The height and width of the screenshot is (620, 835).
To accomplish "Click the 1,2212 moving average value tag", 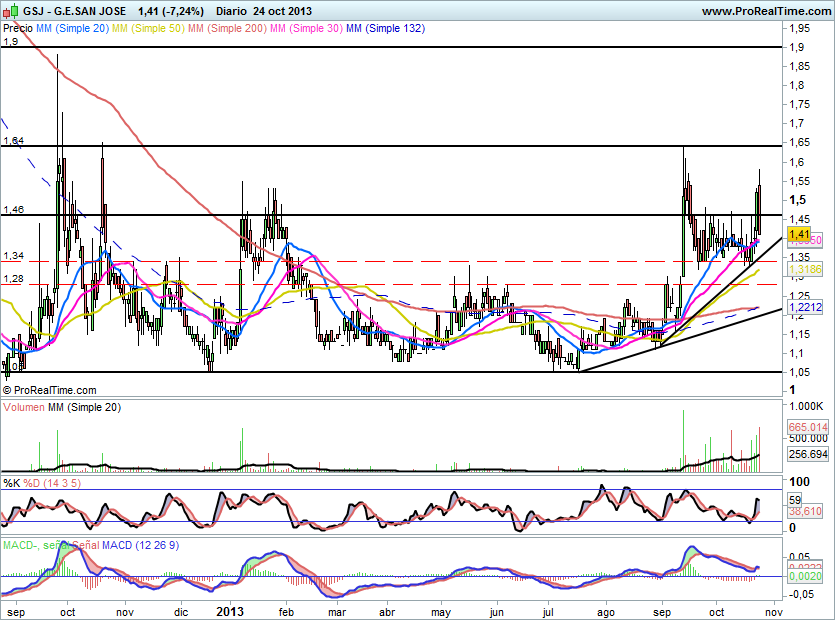I will tap(804, 308).
